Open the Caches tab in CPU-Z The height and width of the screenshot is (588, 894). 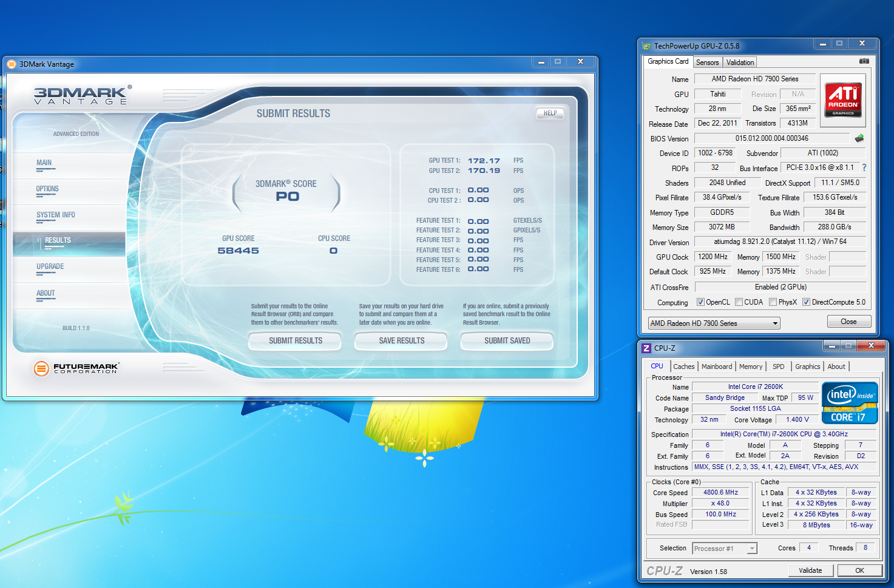tap(683, 367)
